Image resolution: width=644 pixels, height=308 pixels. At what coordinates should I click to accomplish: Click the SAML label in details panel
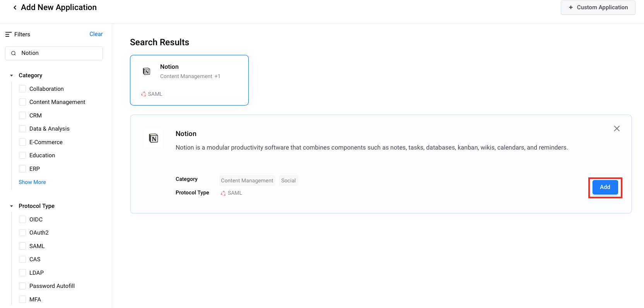pos(235,193)
